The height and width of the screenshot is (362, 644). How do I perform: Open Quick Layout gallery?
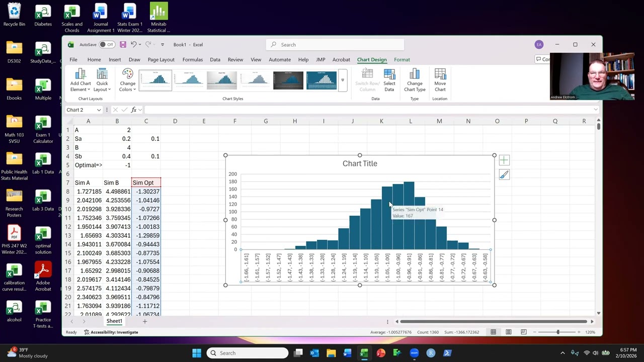[102, 80]
